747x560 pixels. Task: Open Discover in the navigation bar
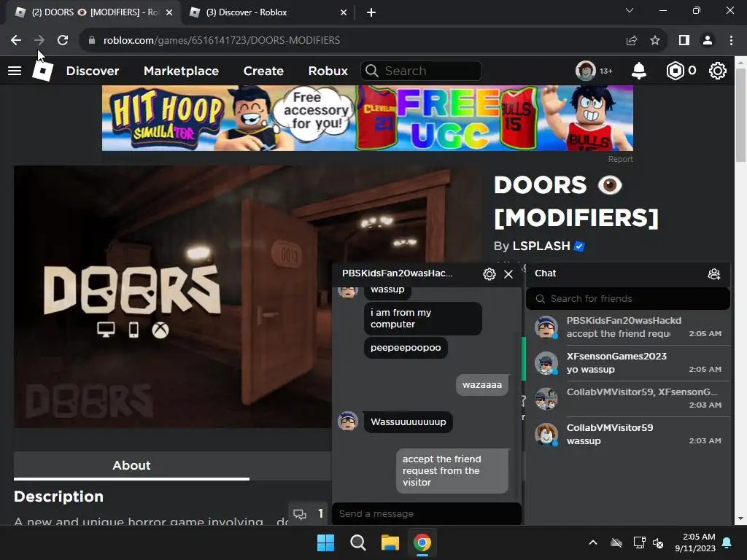[93, 71]
